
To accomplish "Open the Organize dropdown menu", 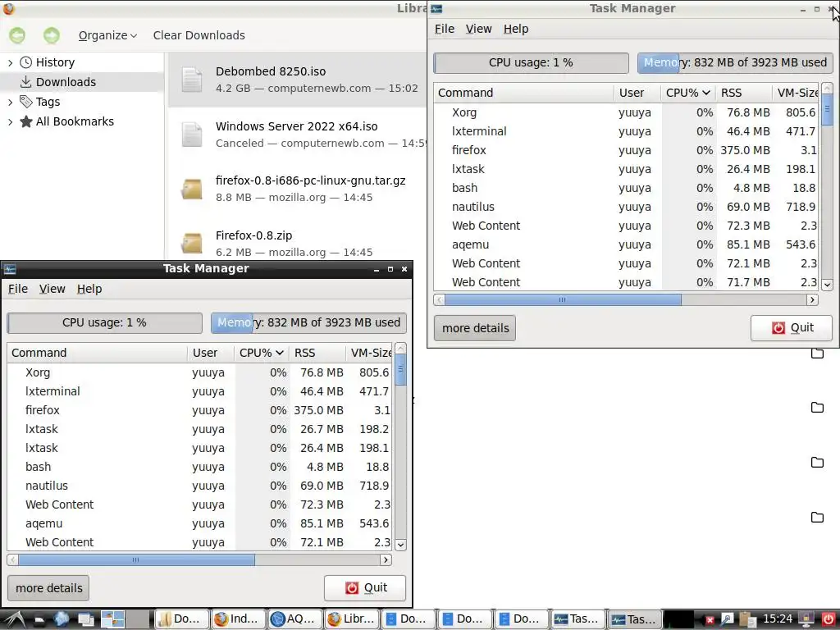I will 107,35.
